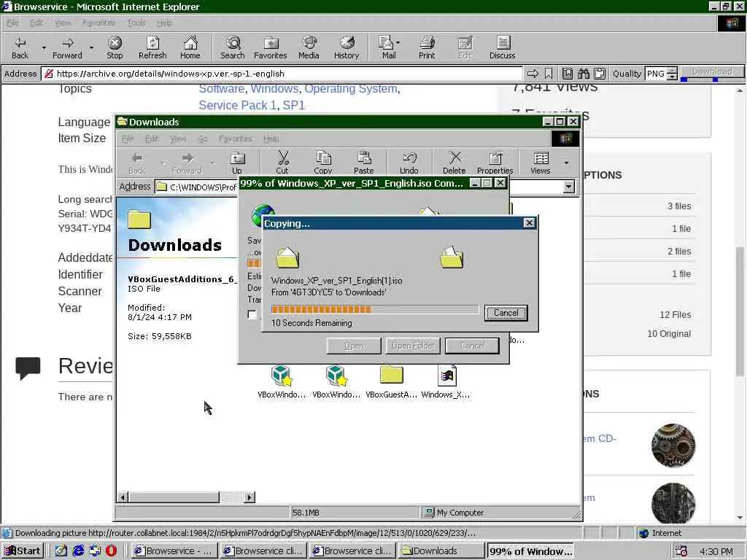Launch Opera from quick launch bar
The width and height of the screenshot is (747, 560).
pos(112,551)
